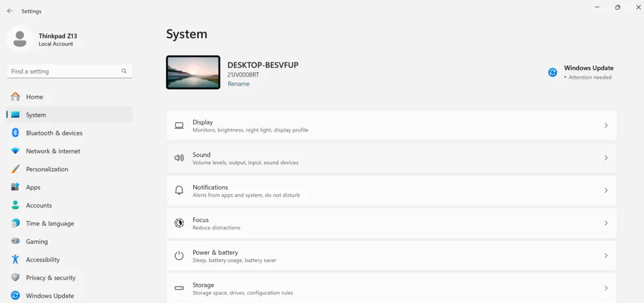Click 'Reduce distractions' description text
The width and height of the screenshot is (644, 303).
[216, 228]
